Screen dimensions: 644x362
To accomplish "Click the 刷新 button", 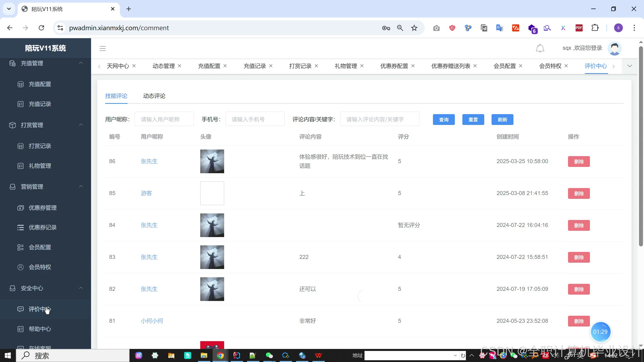I will [x=502, y=119].
